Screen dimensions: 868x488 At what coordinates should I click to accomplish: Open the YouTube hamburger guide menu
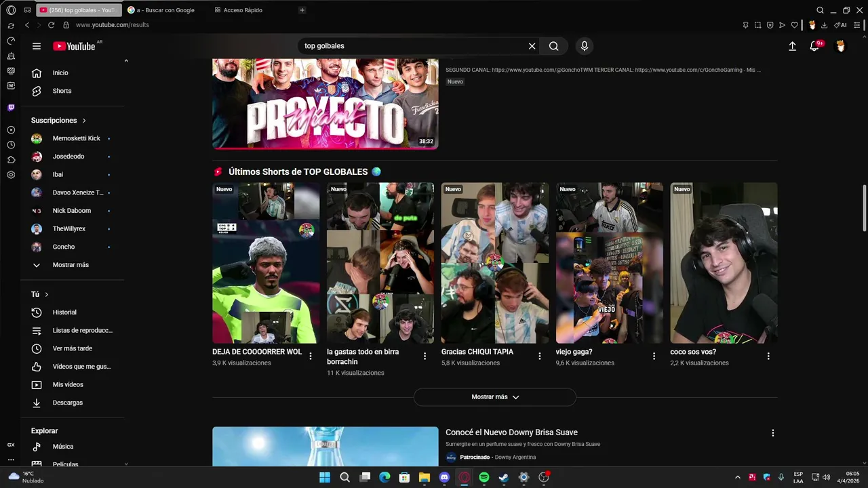pyautogui.click(x=37, y=46)
